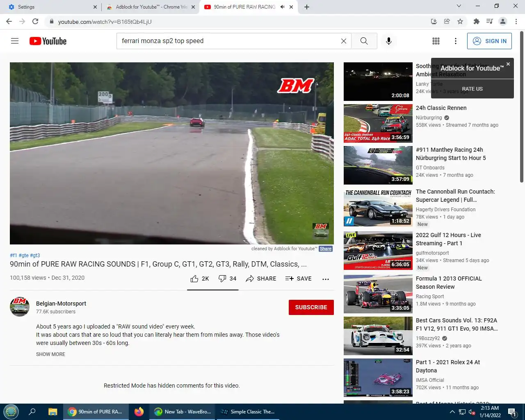Open the Chrome extensions puzzle icon
The image size is (525, 420).
tap(476, 21)
